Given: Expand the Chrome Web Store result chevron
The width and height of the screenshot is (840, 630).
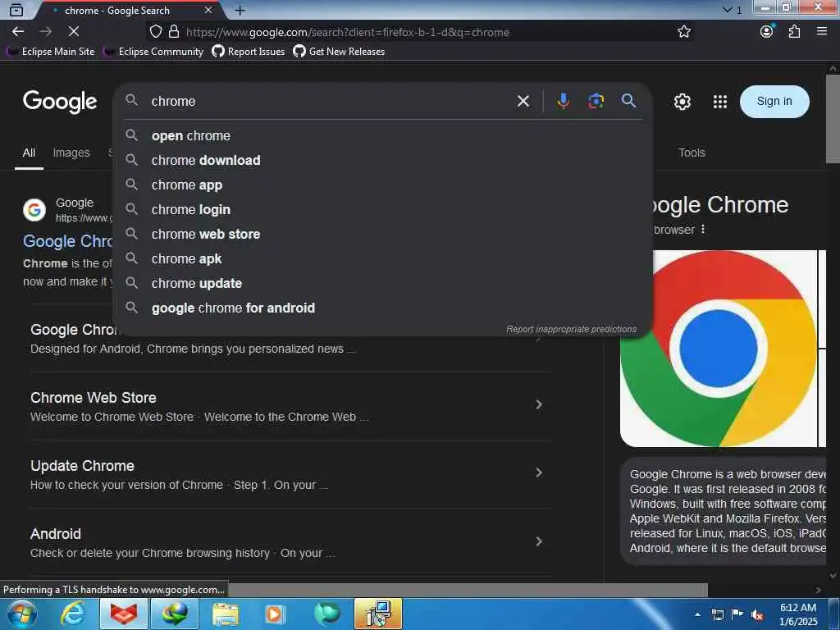Looking at the screenshot, I should click(x=539, y=404).
